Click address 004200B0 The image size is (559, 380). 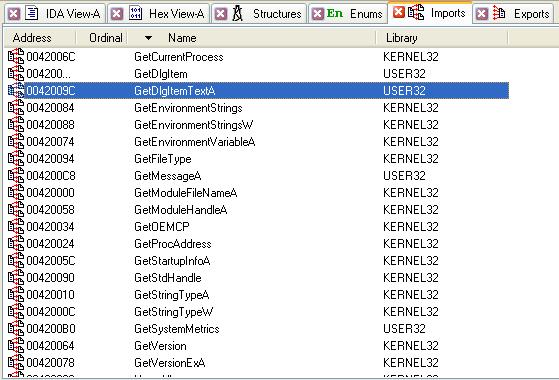pyautogui.click(x=51, y=329)
